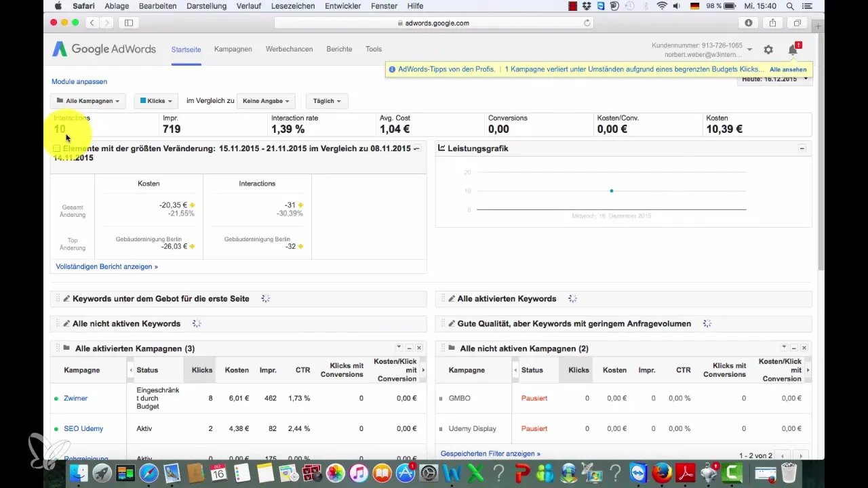Close 'Alle nicht aktiven Kampagnen' panel
Image resolution: width=868 pixels, height=488 pixels.
[x=804, y=348]
